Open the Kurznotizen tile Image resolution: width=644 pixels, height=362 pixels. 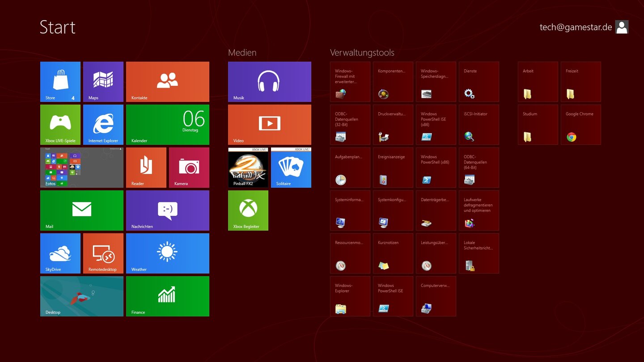393,253
